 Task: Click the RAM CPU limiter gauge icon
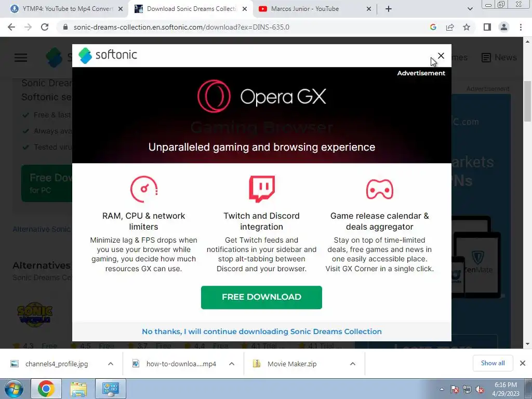[144, 189]
